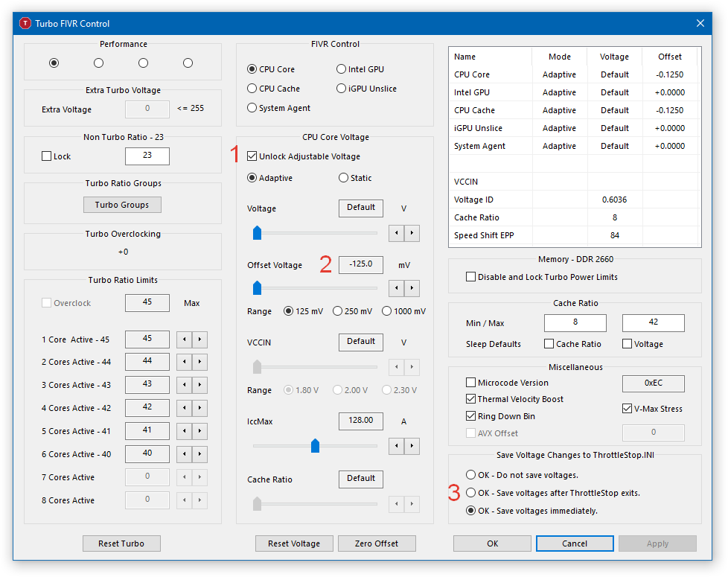Click left arrow for CPU Voltage slider
728x577 pixels.
click(x=397, y=233)
